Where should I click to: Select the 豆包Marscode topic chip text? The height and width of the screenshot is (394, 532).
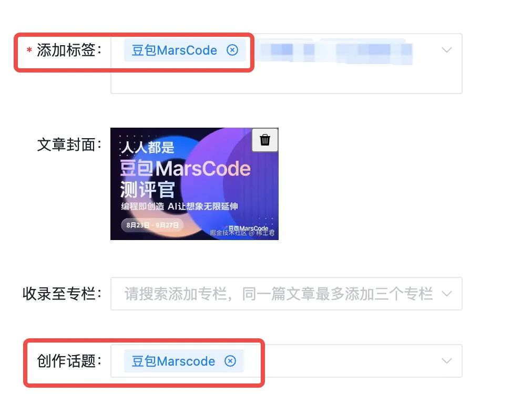point(173,361)
